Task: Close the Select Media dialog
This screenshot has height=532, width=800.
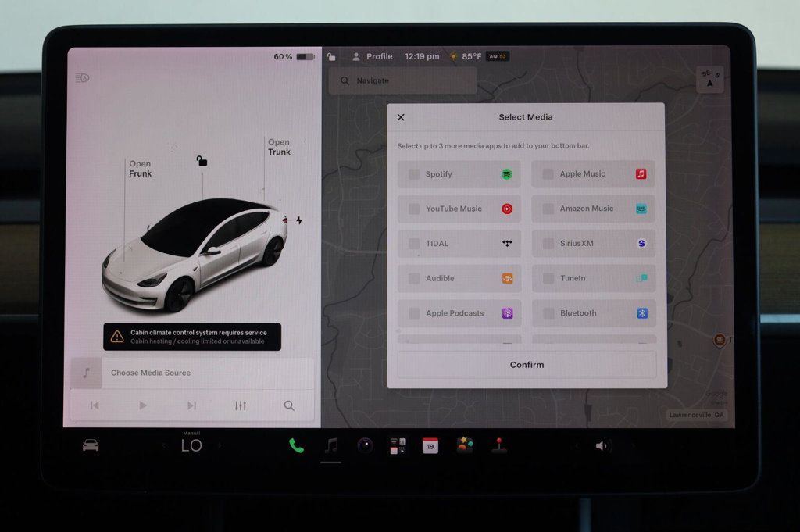Action: point(401,117)
